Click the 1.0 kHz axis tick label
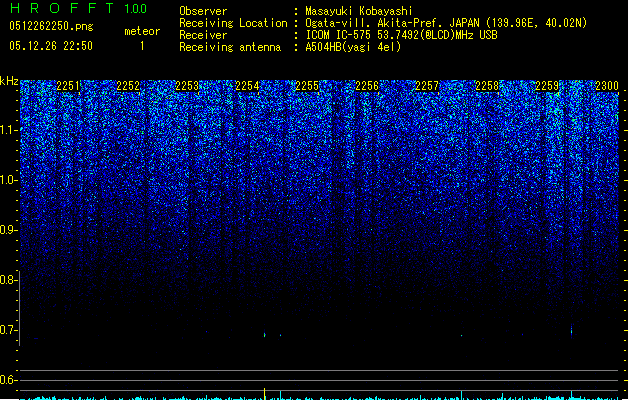629x400 pixels. 8,180
